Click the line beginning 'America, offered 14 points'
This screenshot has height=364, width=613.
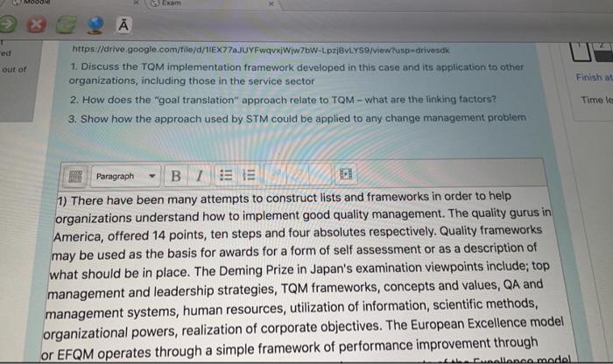pos(298,233)
